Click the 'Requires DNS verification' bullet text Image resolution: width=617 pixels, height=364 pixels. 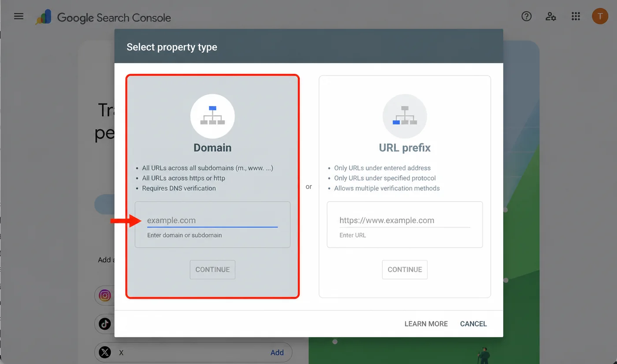[x=179, y=188]
